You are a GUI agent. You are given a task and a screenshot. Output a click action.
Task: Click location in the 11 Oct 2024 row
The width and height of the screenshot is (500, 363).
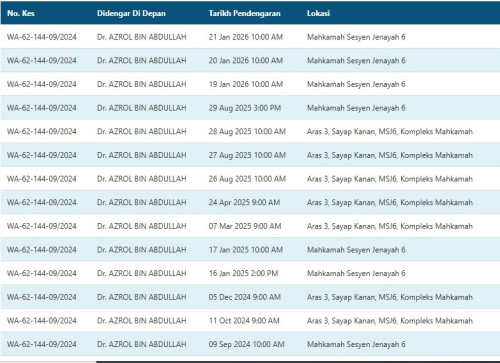(390, 321)
